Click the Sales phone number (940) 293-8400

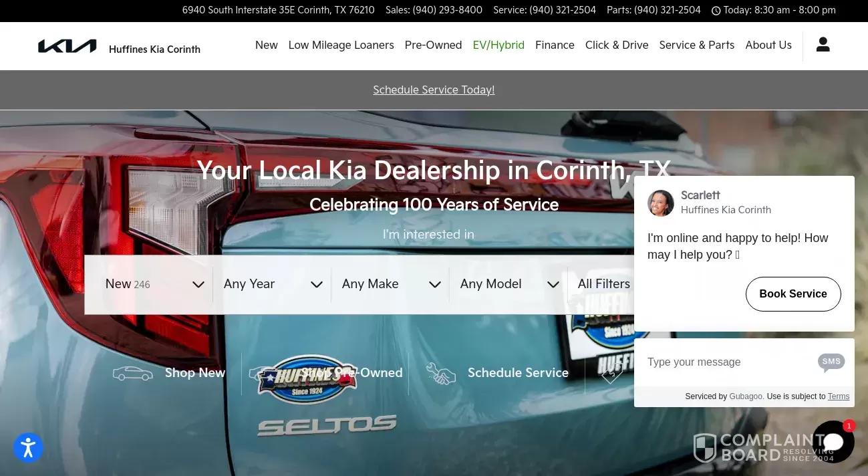(x=447, y=11)
